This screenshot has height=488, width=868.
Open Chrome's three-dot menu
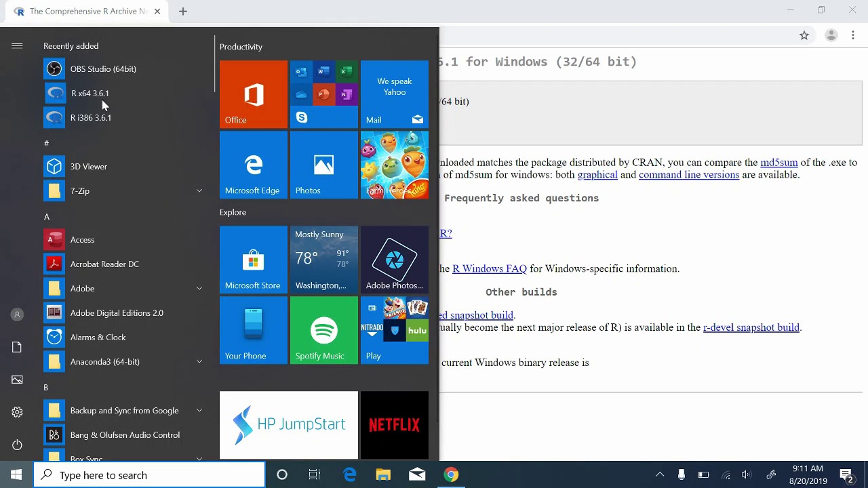click(853, 35)
